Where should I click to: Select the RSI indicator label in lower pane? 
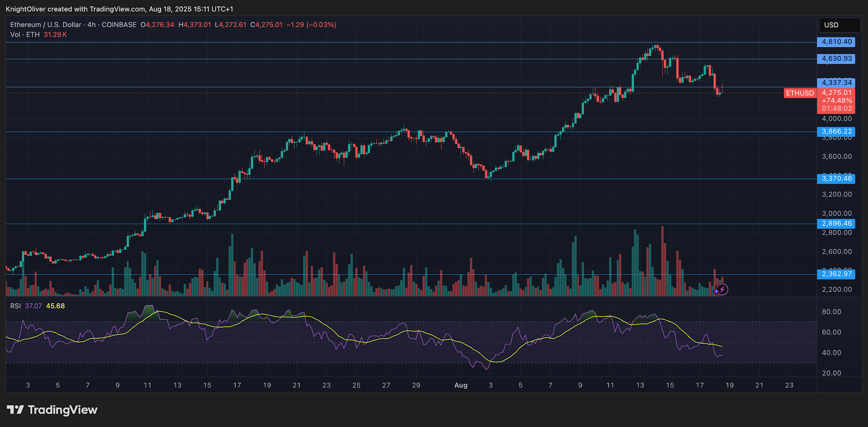pos(15,306)
